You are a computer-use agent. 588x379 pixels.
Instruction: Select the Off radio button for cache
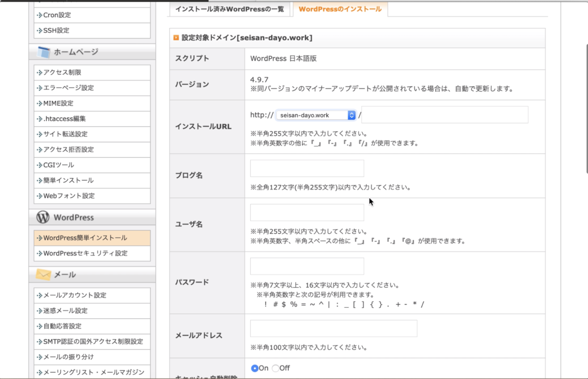275,368
